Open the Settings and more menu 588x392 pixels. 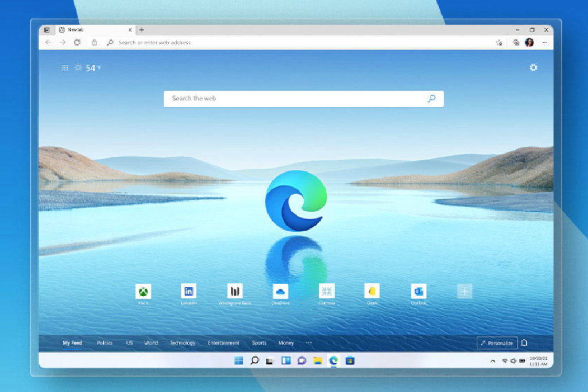pyautogui.click(x=545, y=42)
